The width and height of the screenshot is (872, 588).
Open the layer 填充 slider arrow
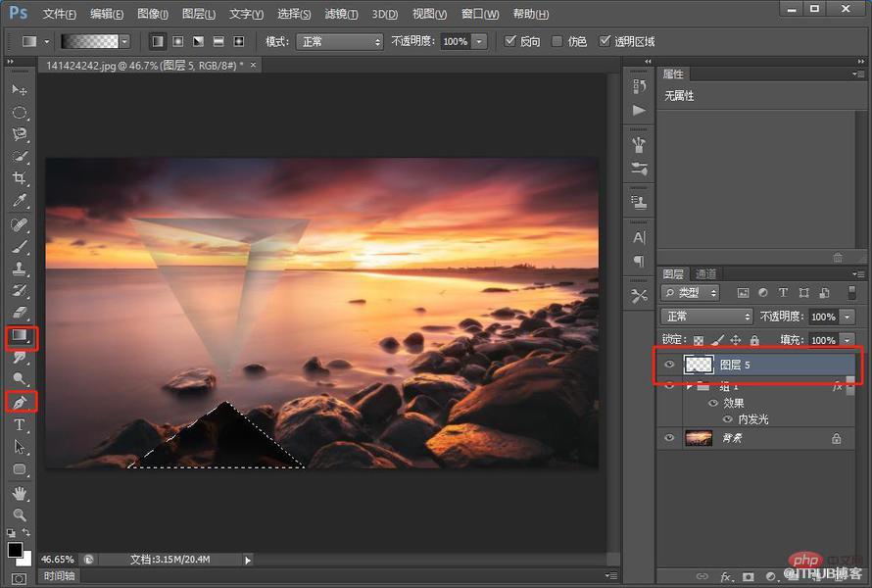[x=847, y=340]
